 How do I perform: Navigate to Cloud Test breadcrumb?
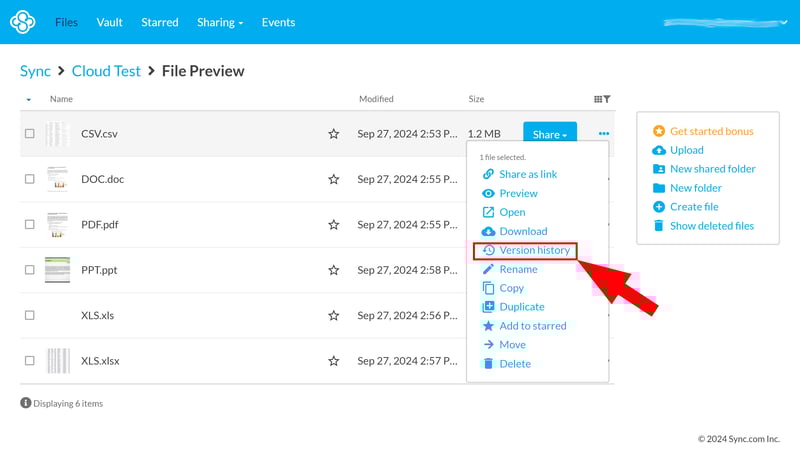[105, 71]
